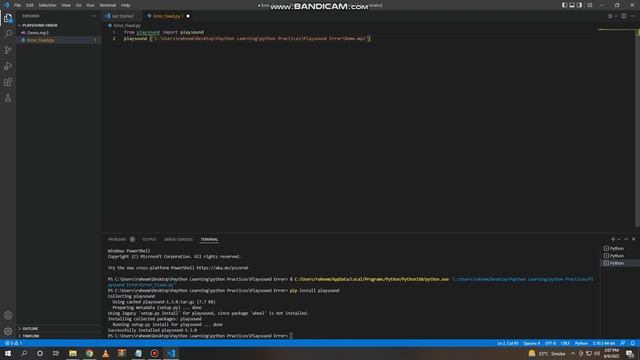Run Python file with play button

pyautogui.click(x=610, y=16)
